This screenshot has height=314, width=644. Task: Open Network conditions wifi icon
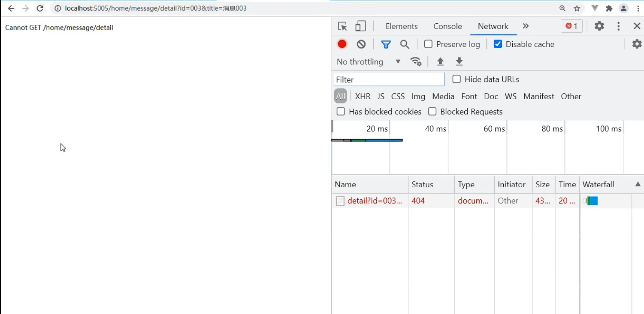[416, 61]
